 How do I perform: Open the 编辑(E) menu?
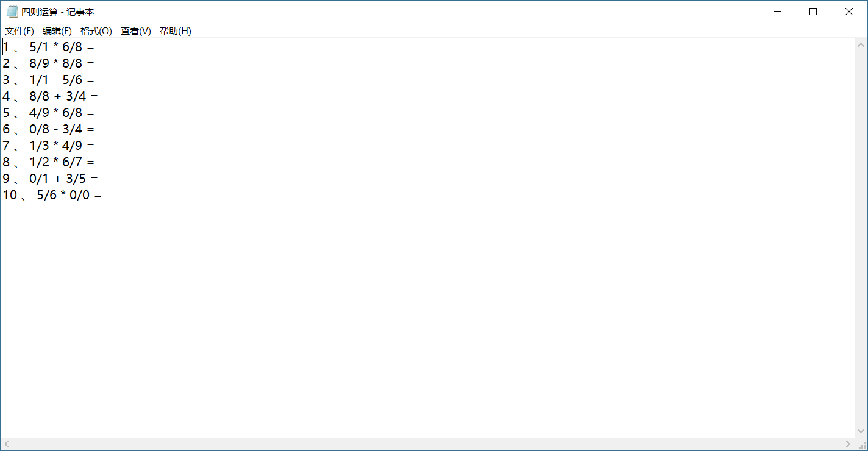coord(57,31)
